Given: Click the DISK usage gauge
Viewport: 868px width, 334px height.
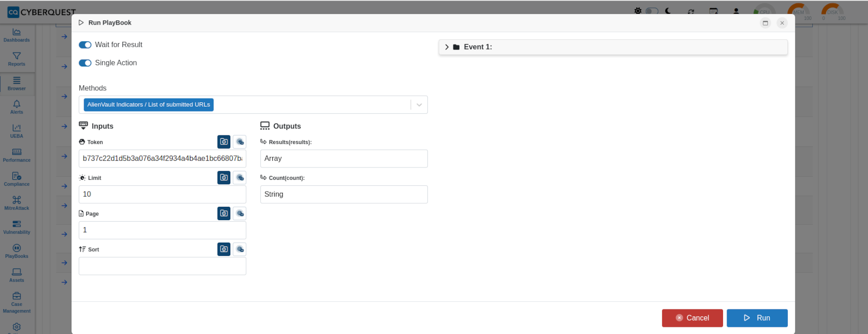Looking at the screenshot, I should [x=832, y=12].
